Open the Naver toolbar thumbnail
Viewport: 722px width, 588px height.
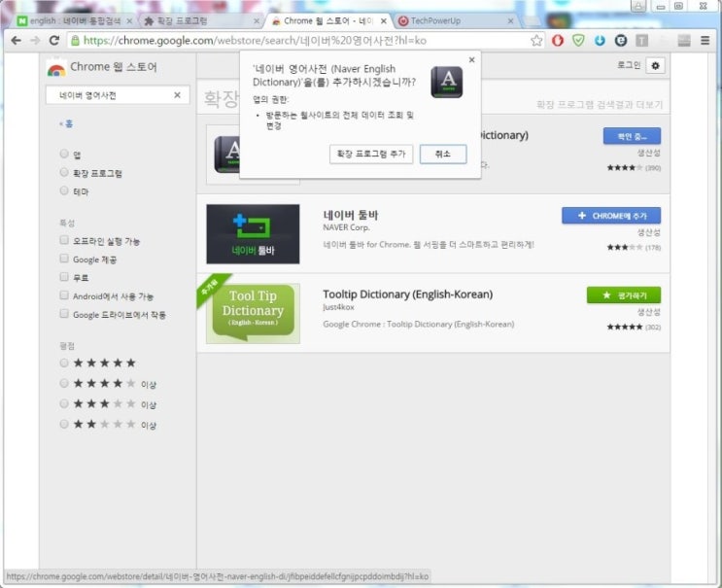[x=253, y=234]
